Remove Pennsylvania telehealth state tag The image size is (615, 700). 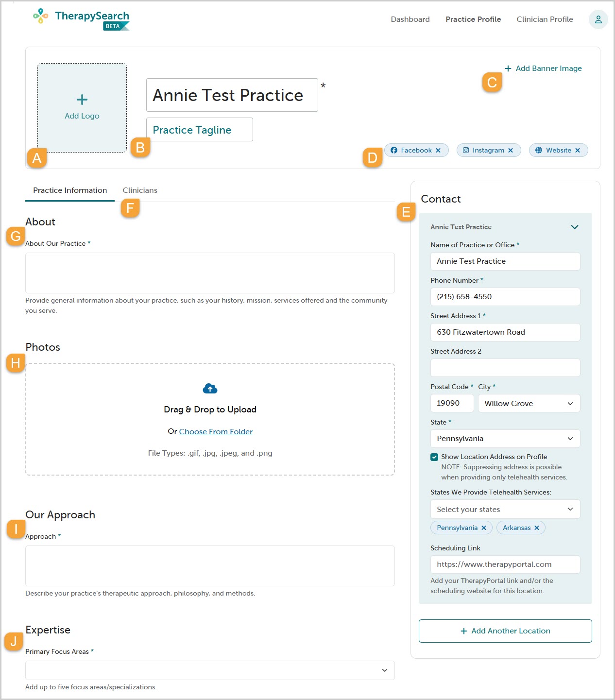tap(484, 528)
